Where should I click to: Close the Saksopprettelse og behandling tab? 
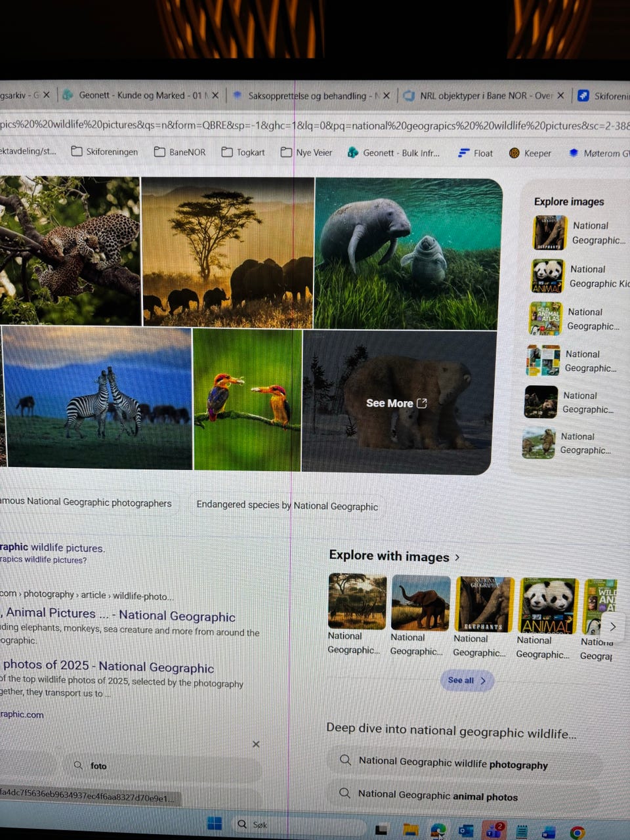[x=387, y=96]
